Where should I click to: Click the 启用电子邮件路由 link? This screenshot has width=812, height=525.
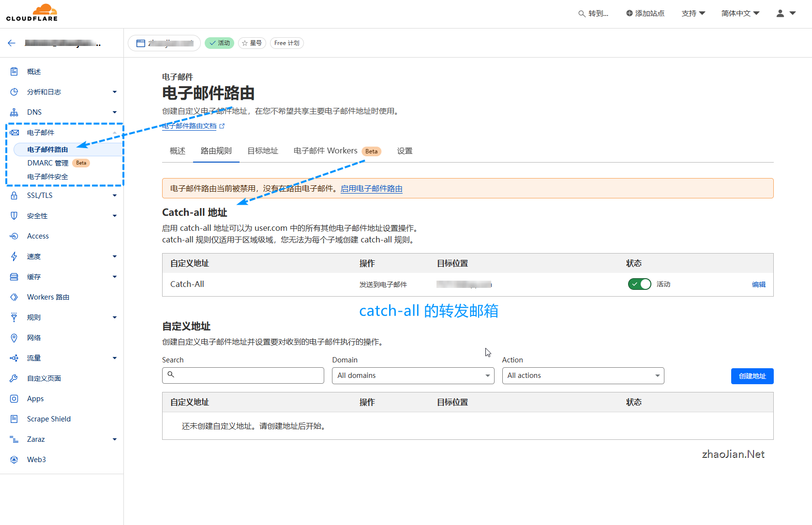[x=371, y=188]
